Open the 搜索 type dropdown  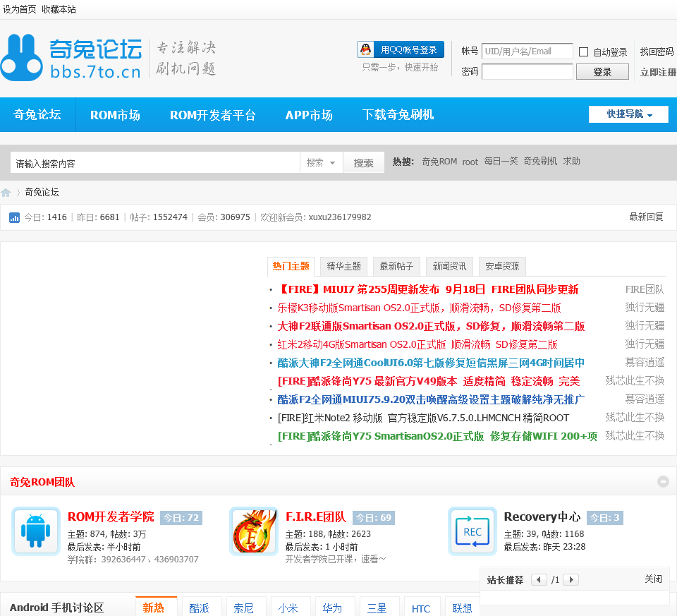tap(322, 163)
